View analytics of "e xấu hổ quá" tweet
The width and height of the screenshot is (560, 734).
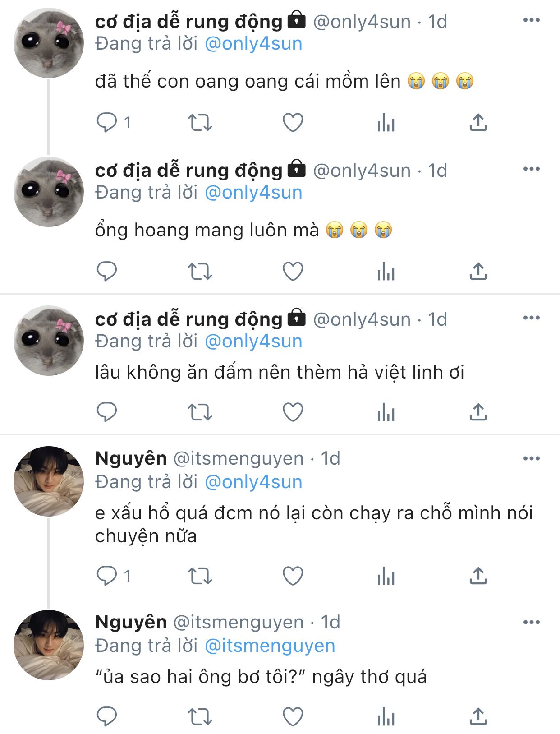point(386,576)
